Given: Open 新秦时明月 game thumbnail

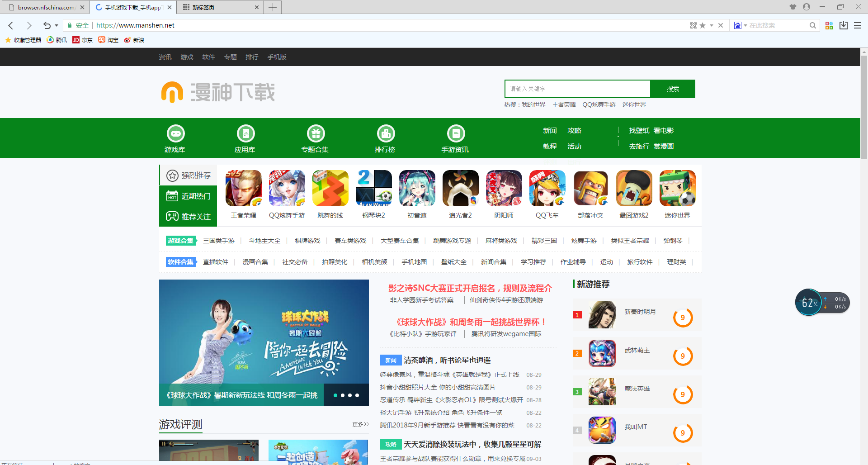Looking at the screenshot, I should click(x=602, y=315).
